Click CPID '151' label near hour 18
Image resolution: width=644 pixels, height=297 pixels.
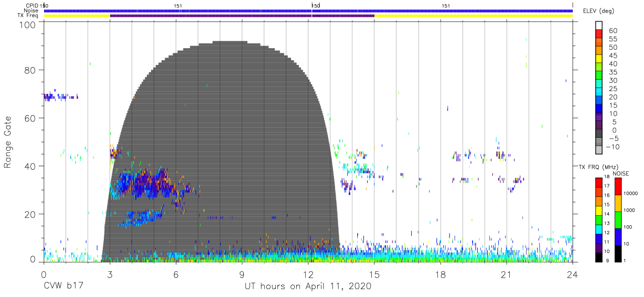point(445,5)
